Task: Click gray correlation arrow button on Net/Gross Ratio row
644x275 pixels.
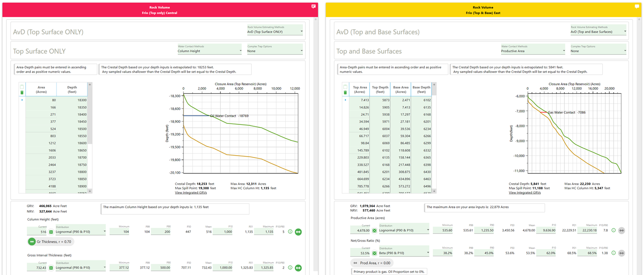Action: point(622,253)
